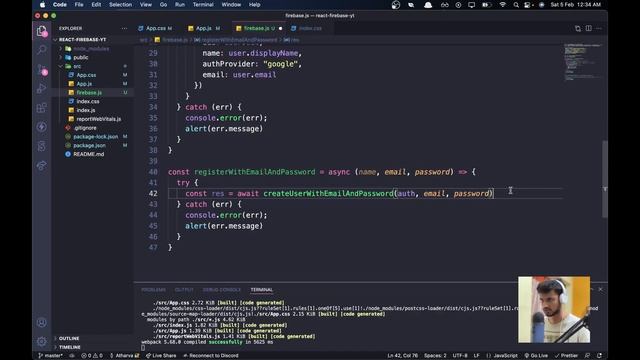
Task: Click Prettier status bar item
Action: [566, 356]
